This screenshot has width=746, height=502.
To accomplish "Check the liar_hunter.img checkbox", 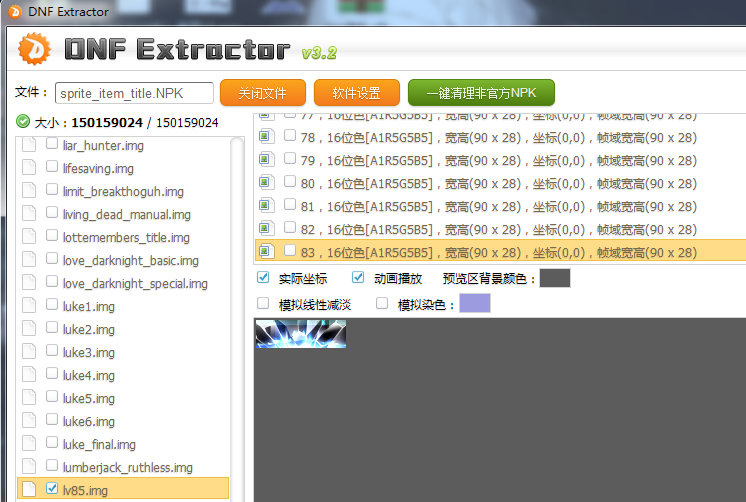I will pyautogui.click(x=52, y=144).
